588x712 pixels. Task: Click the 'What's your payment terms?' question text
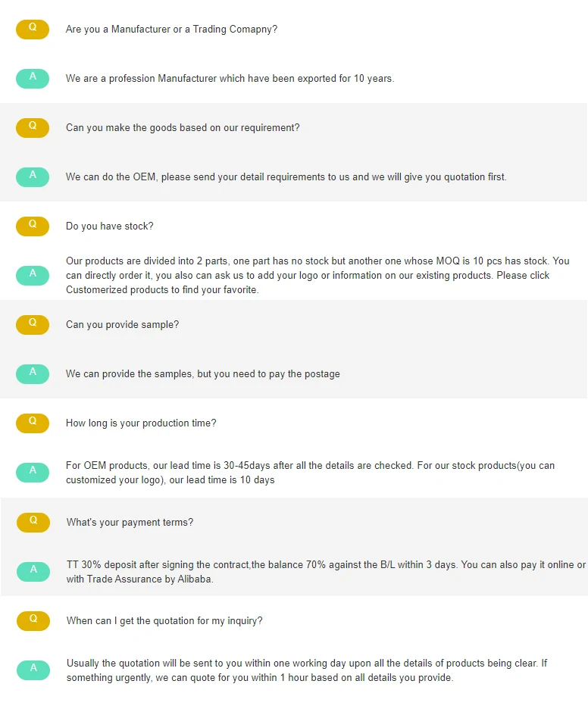pyautogui.click(x=130, y=523)
